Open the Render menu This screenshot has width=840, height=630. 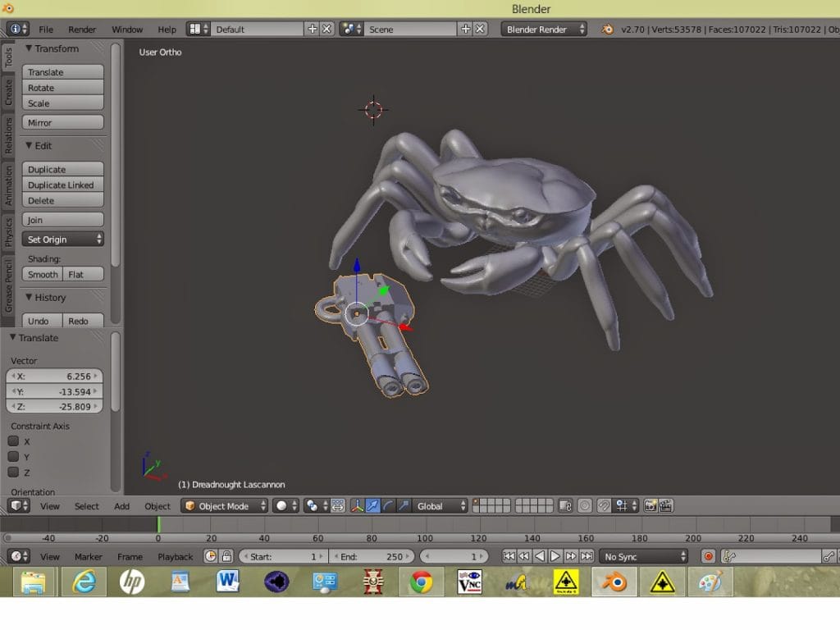82,30
